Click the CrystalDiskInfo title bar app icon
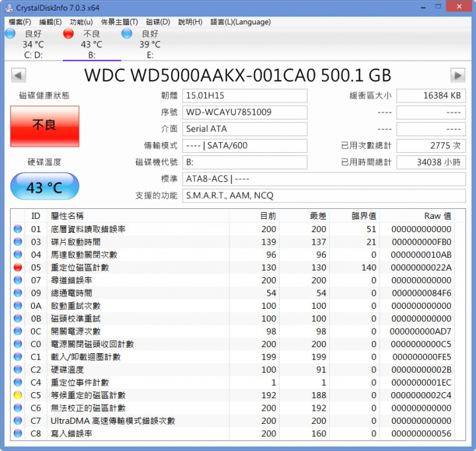This screenshot has width=476, height=451. tap(9, 8)
